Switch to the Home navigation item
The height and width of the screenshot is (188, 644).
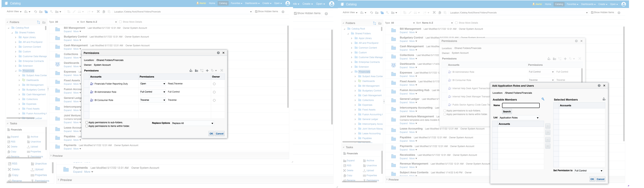[x=212, y=3]
